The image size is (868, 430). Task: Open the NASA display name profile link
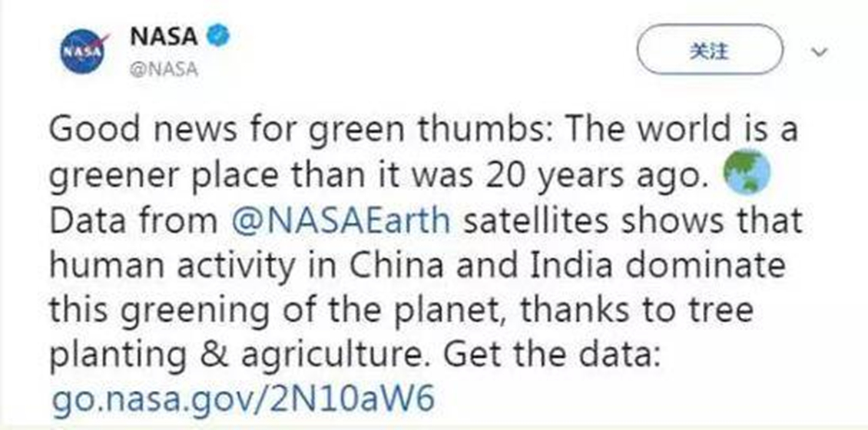click(x=164, y=36)
